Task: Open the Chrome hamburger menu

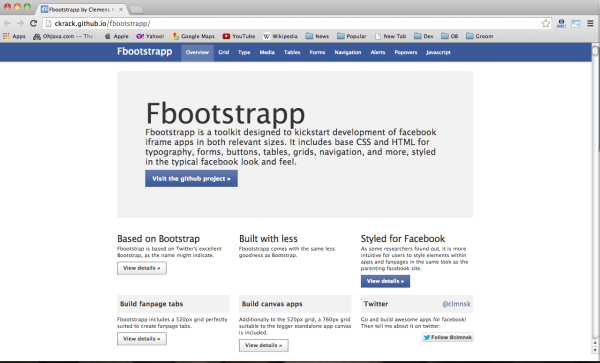Action: click(590, 23)
